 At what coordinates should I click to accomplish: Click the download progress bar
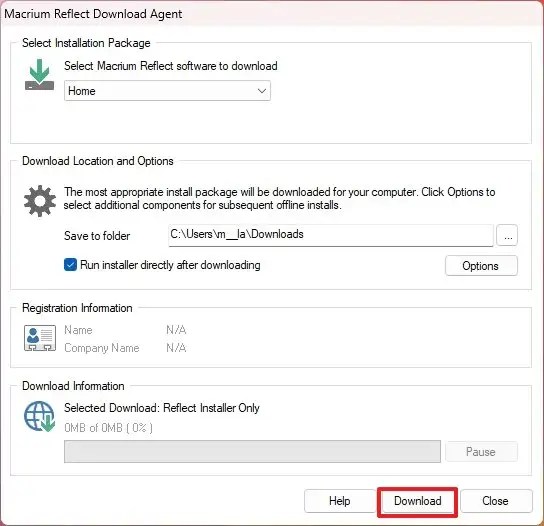252,451
